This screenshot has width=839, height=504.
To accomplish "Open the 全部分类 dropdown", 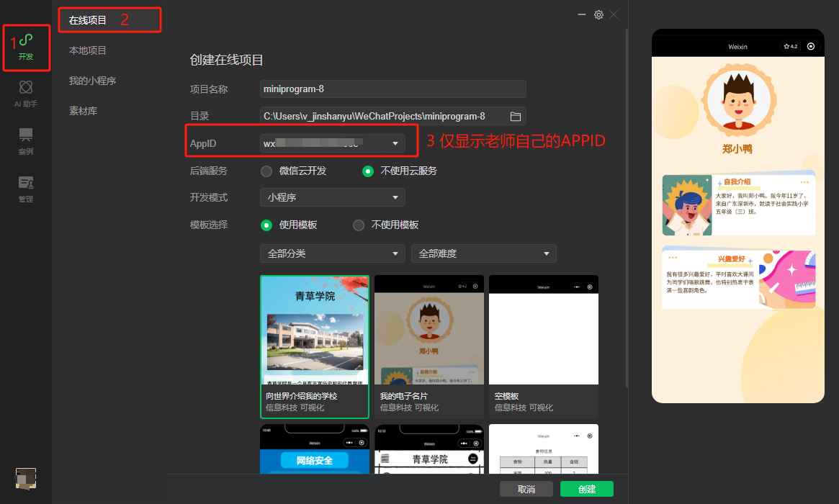I will 332,253.
